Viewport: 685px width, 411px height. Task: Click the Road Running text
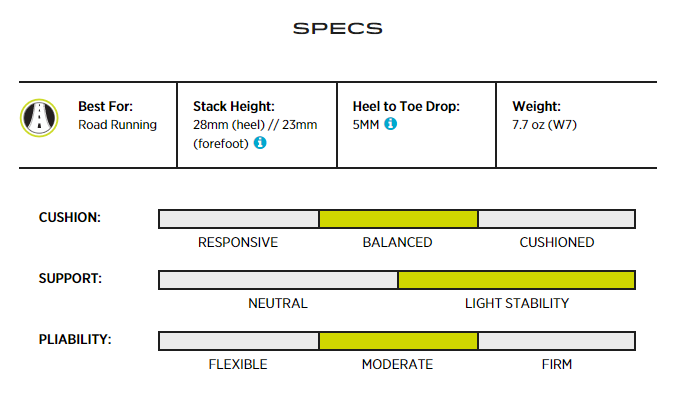point(117,125)
